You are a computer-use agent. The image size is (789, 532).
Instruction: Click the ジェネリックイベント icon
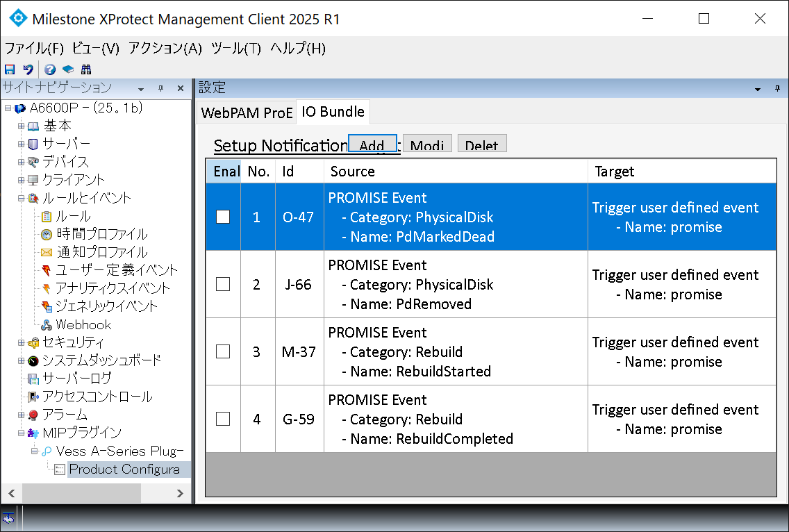[x=47, y=306]
